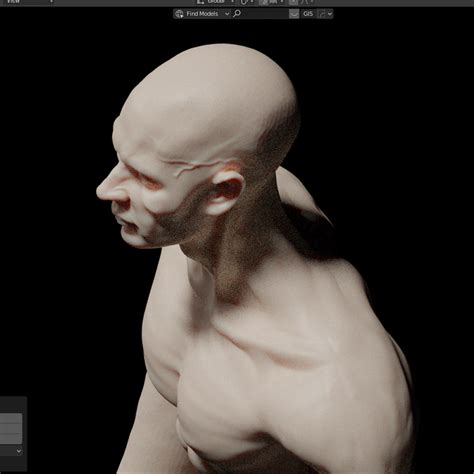Image resolution: width=474 pixels, height=474 pixels.
Task: Click the globe icon beside Find Models
Action: [x=179, y=14]
